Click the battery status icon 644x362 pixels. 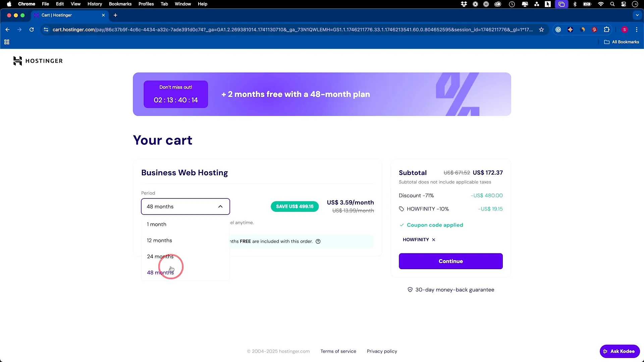pos(587,4)
